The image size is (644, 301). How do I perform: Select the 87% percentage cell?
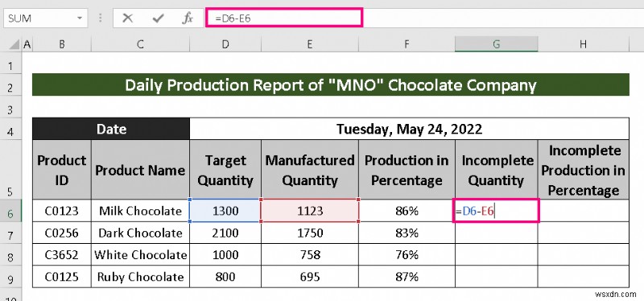point(407,277)
